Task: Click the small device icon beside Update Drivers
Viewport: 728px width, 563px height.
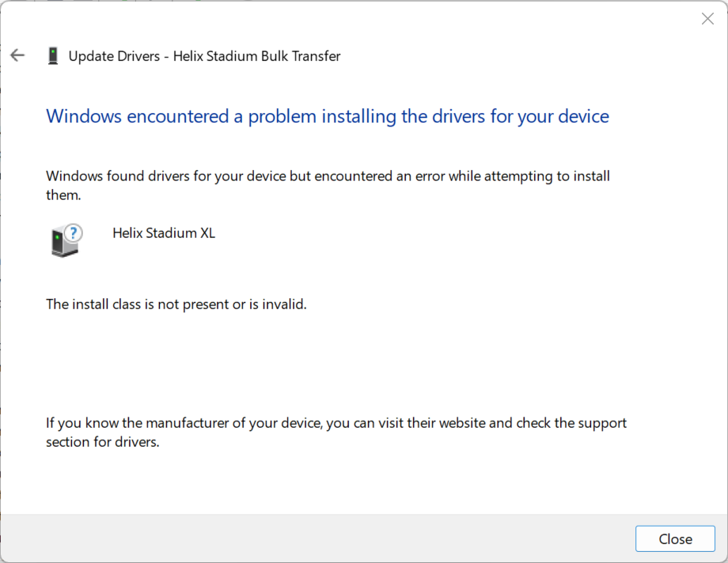Action: tap(53, 56)
